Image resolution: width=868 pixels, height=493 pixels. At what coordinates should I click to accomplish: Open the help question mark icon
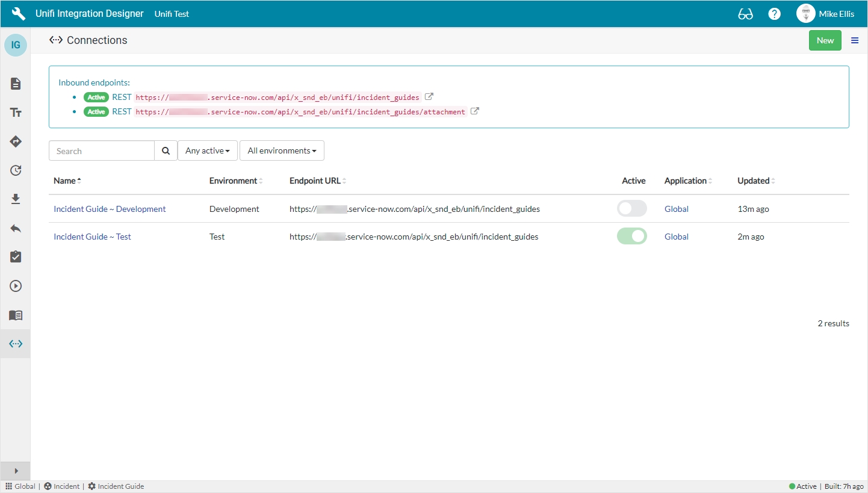774,14
